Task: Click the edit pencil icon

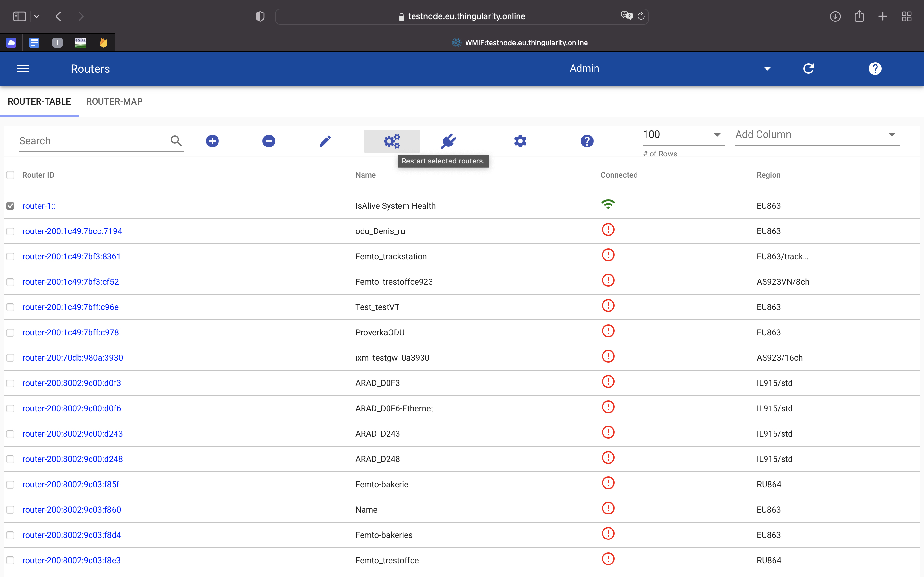Action: tap(325, 141)
